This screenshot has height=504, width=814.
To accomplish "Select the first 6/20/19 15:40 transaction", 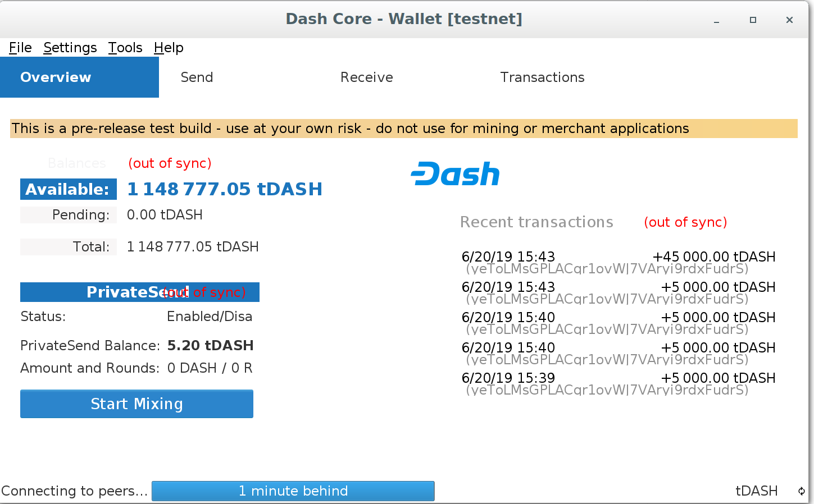I will click(x=618, y=323).
